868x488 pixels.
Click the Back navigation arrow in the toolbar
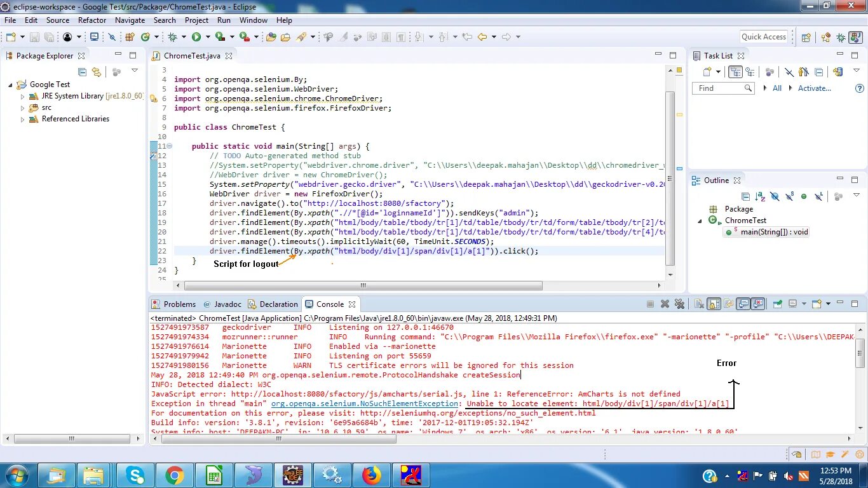coord(482,37)
